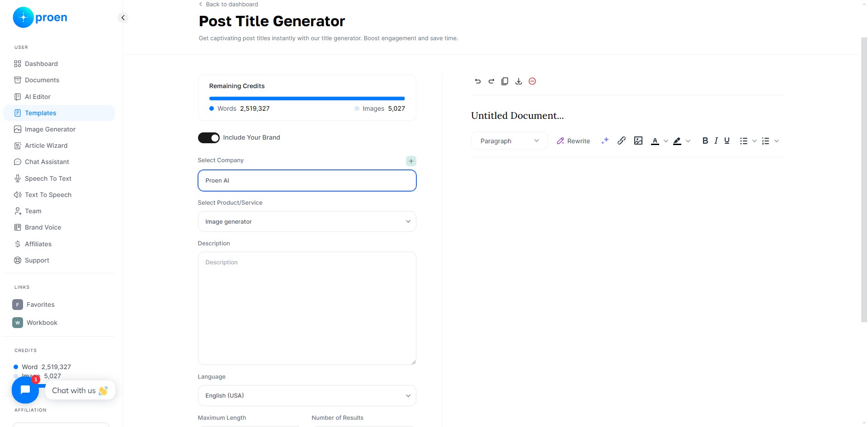Image resolution: width=868 pixels, height=427 pixels.
Task: Click the Chat with us label
Action: click(x=80, y=390)
